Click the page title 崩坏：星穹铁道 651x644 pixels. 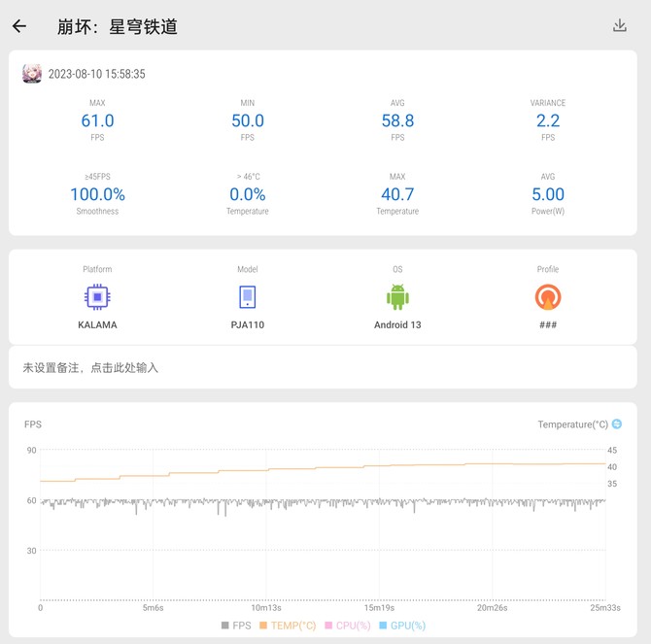(117, 27)
